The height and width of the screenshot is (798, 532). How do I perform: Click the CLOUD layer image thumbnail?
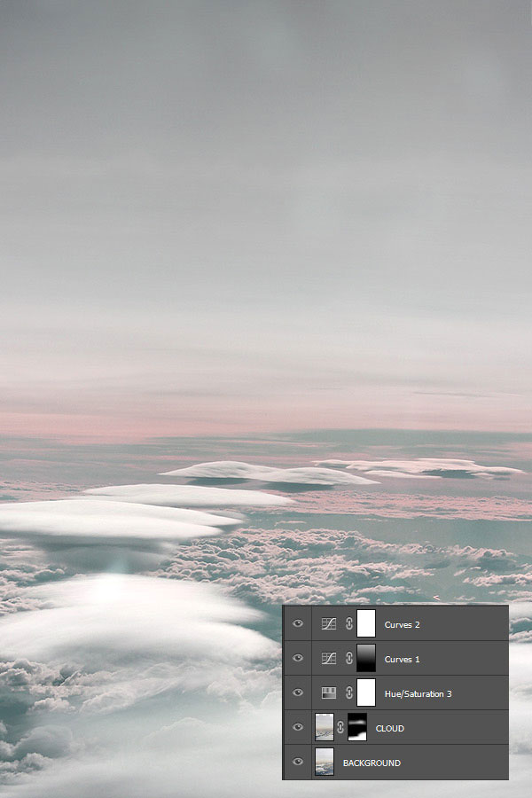click(325, 728)
